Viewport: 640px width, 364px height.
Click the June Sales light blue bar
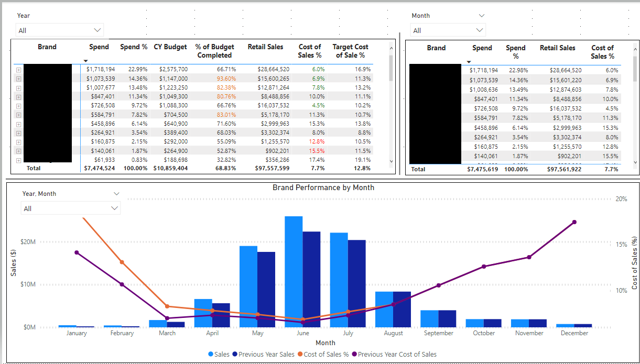294,272
